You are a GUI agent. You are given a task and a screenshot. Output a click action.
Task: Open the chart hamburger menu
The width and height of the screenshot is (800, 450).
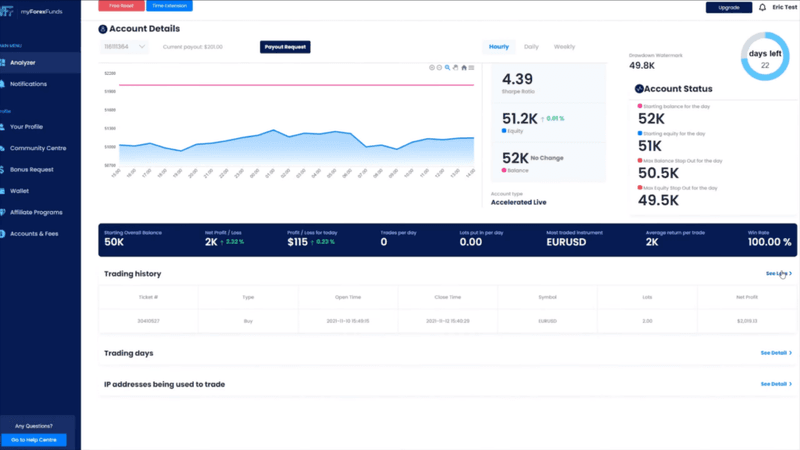coord(471,67)
